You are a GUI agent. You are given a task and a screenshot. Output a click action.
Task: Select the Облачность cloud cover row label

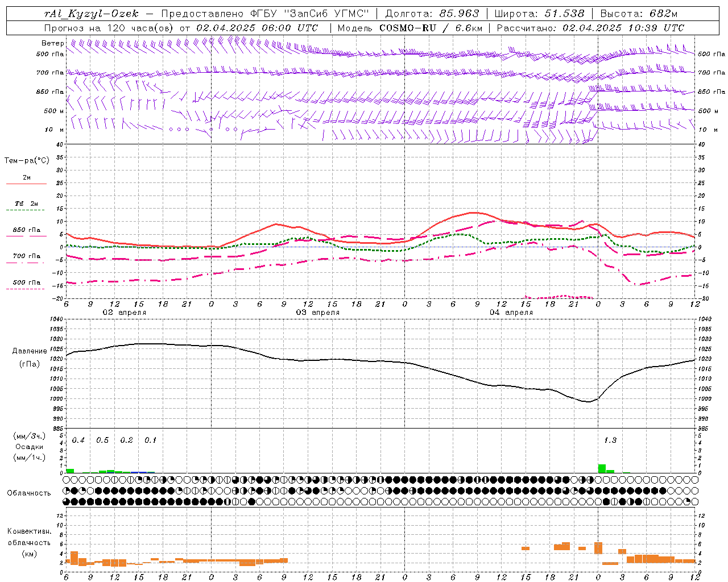click(x=29, y=493)
